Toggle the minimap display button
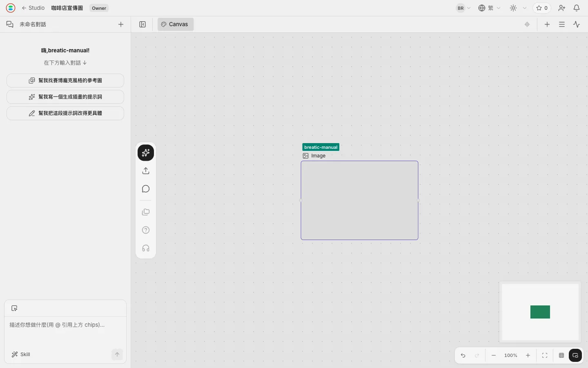This screenshot has height=368, width=588. pyautogui.click(x=575, y=355)
